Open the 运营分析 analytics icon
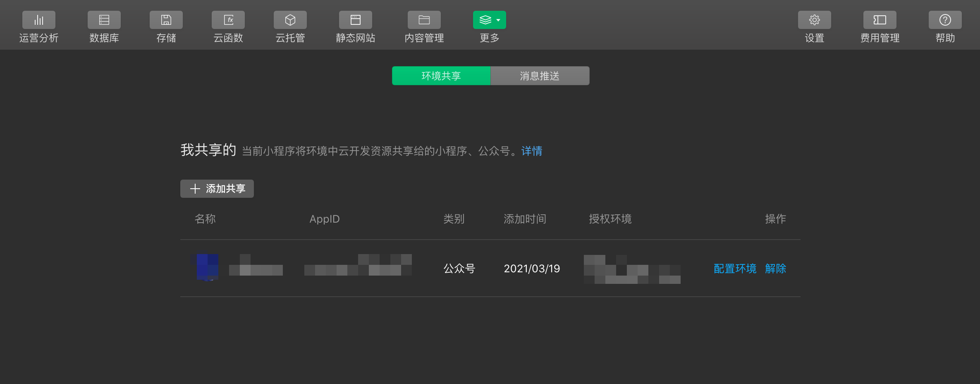This screenshot has height=384, width=980. click(39, 20)
